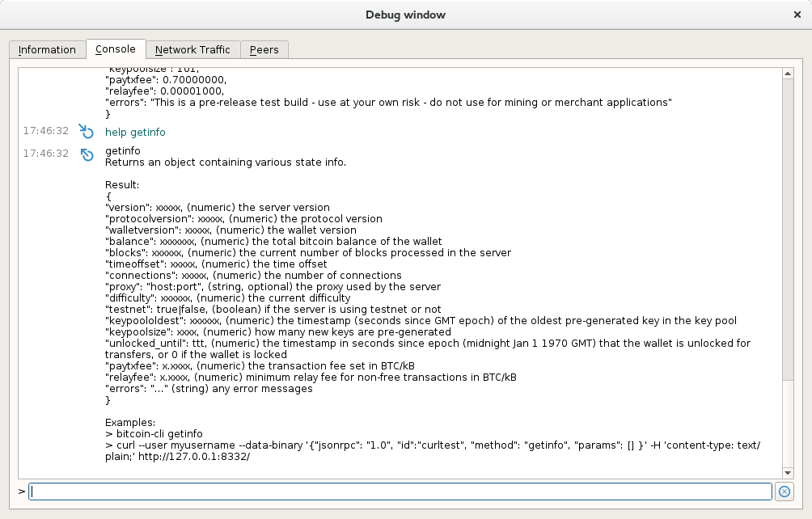Open the Network Traffic tab
812x519 pixels.
193,49
